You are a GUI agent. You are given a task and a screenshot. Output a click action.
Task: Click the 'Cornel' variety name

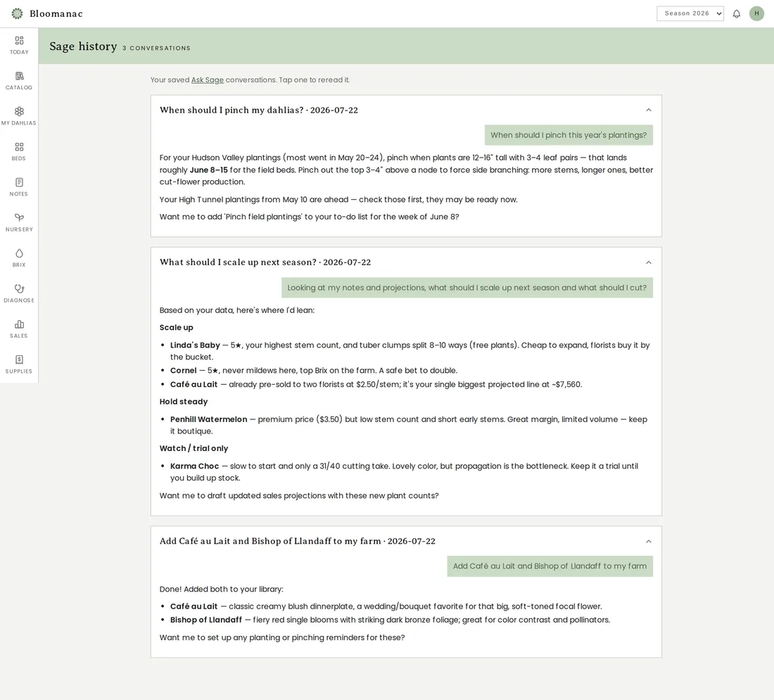pos(183,370)
